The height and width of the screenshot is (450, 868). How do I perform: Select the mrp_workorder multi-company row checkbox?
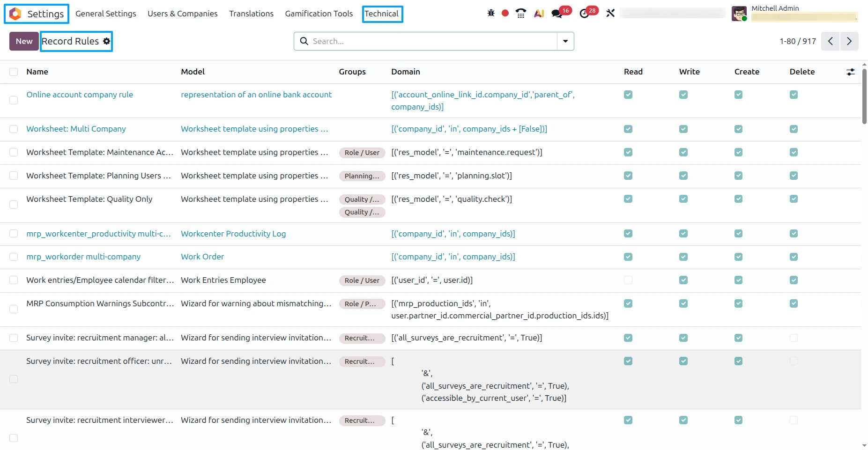14,257
